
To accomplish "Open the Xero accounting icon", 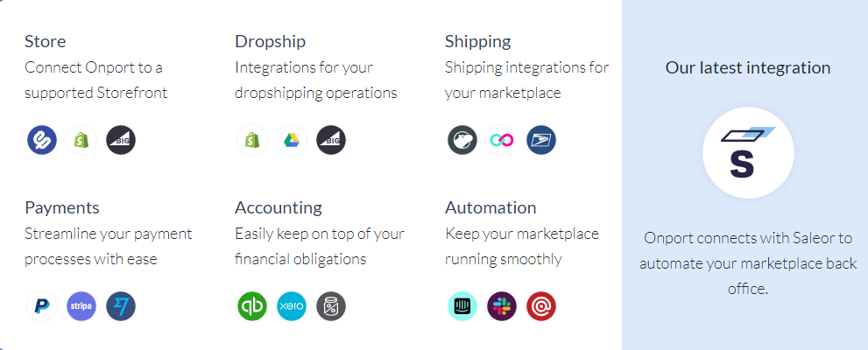I will tap(291, 306).
